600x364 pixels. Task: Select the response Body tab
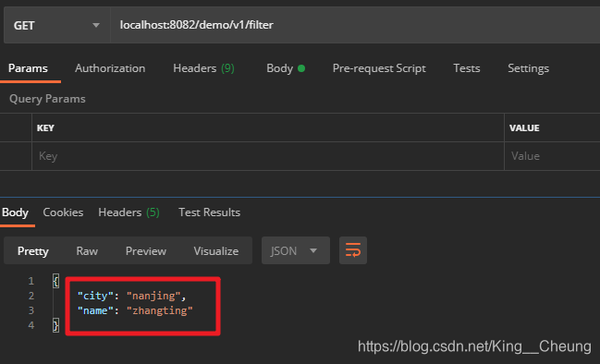pos(16,212)
